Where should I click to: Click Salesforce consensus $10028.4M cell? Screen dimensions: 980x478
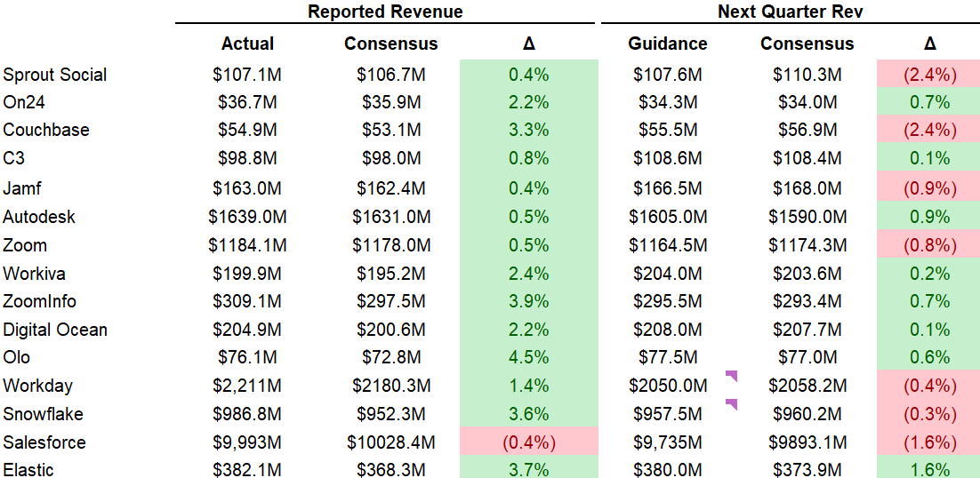[391, 442]
